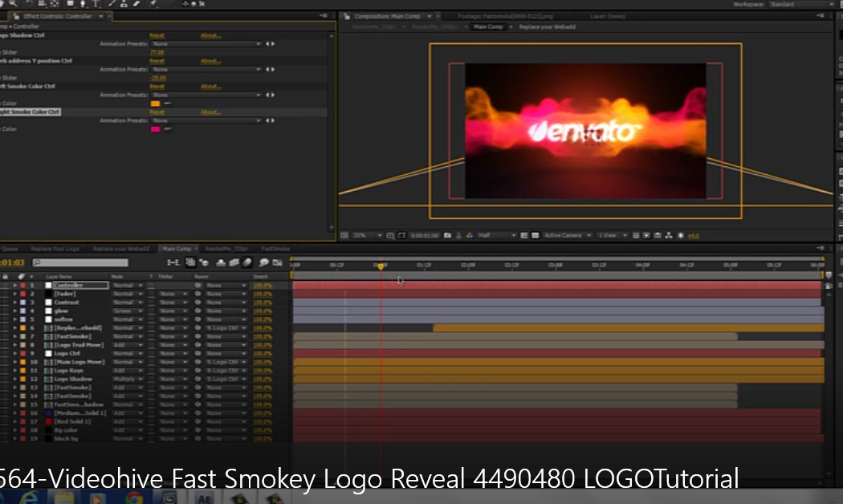Toggle the motion blur timeline switch
843x504 pixels.
[247, 262]
